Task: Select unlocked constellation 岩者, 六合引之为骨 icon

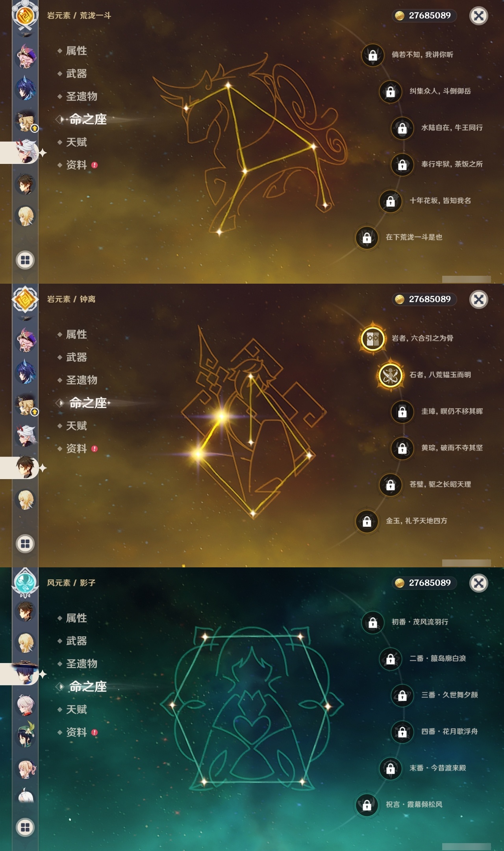Action: pyautogui.click(x=373, y=338)
